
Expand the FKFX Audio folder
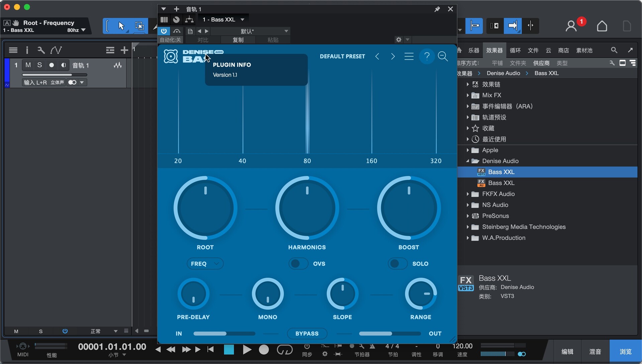[x=468, y=194]
